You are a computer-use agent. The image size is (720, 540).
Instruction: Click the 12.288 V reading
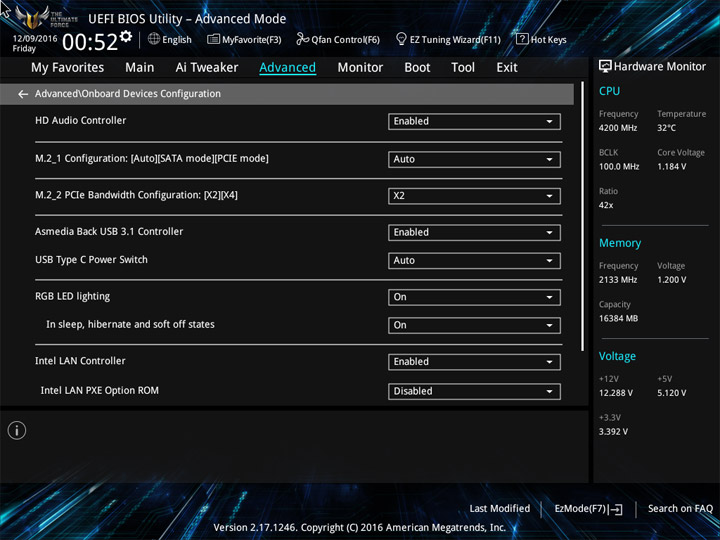(x=615, y=393)
